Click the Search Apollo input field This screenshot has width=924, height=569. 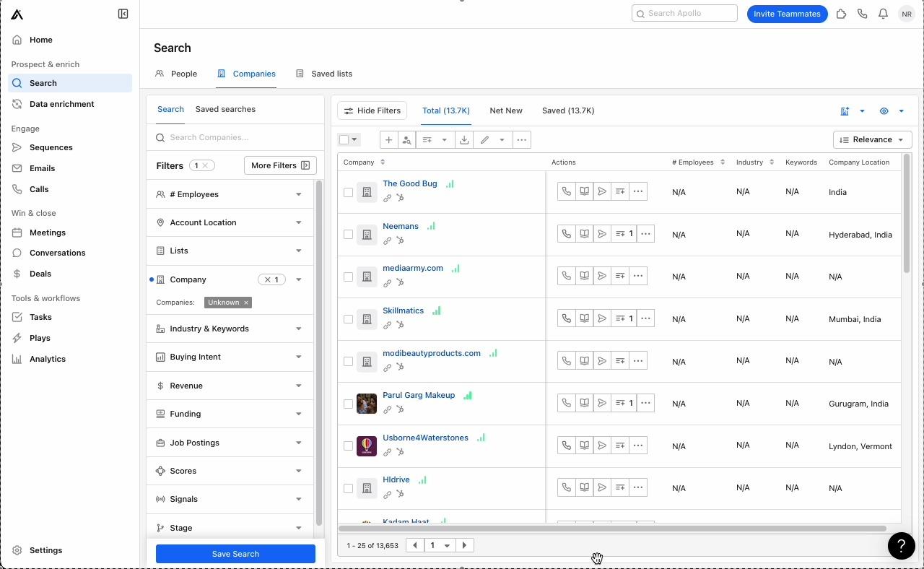coord(684,13)
